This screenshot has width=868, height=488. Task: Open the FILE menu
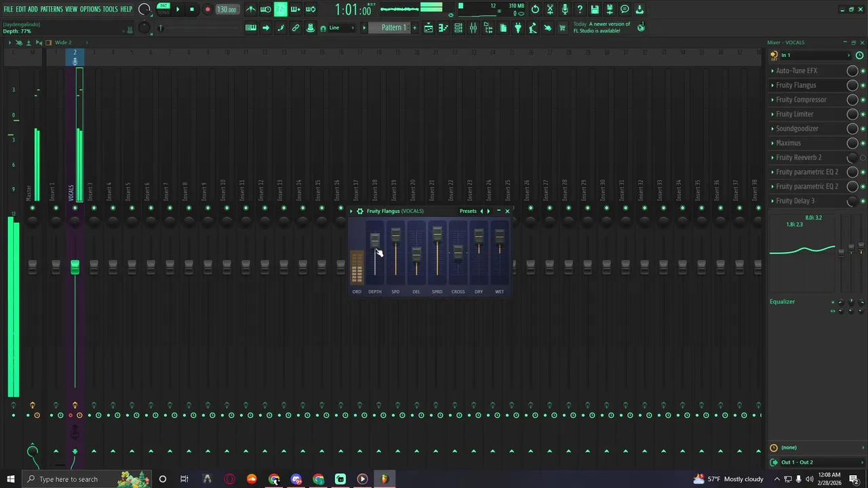coord(8,9)
